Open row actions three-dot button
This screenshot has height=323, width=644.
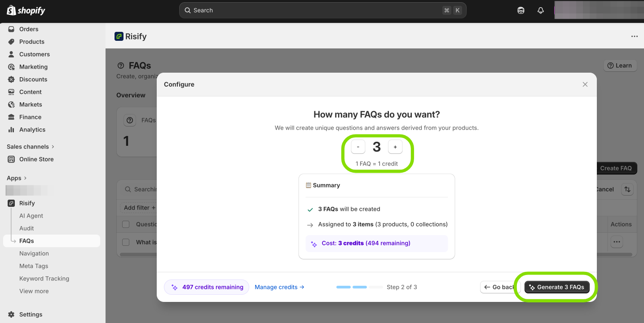pyautogui.click(x=617, y=242)
